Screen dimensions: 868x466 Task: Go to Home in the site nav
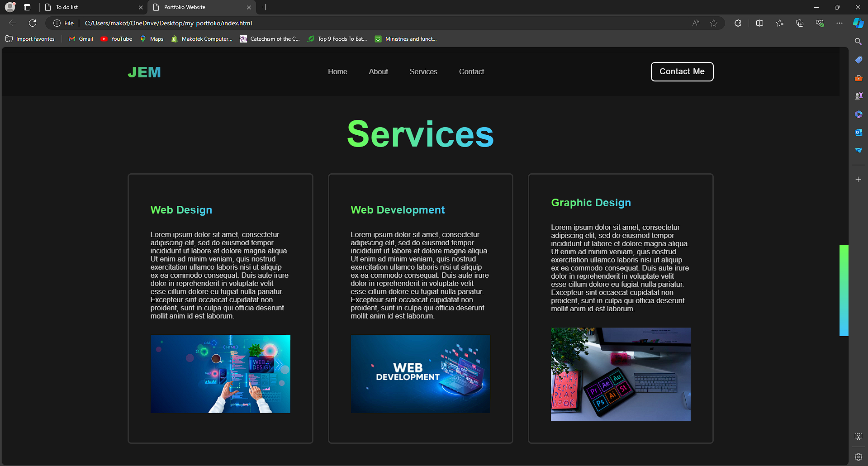(x=337, y=71)
